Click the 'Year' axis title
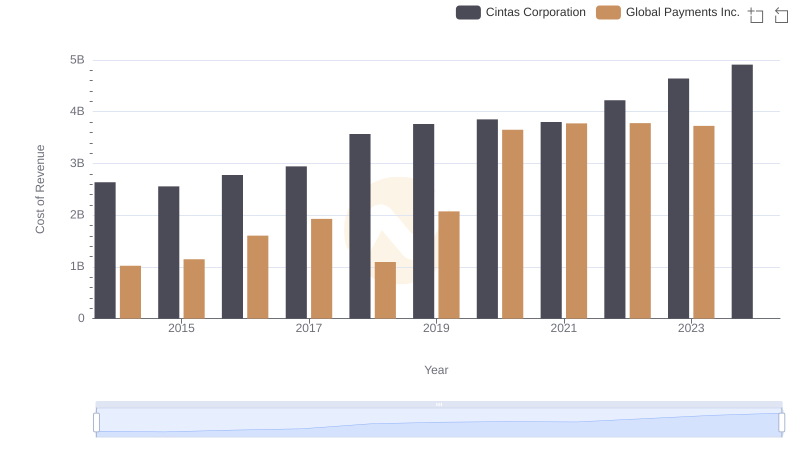Image resolution: width=800 pixels, height=461 pixels. pyautogui.click(x=436, y=370)
